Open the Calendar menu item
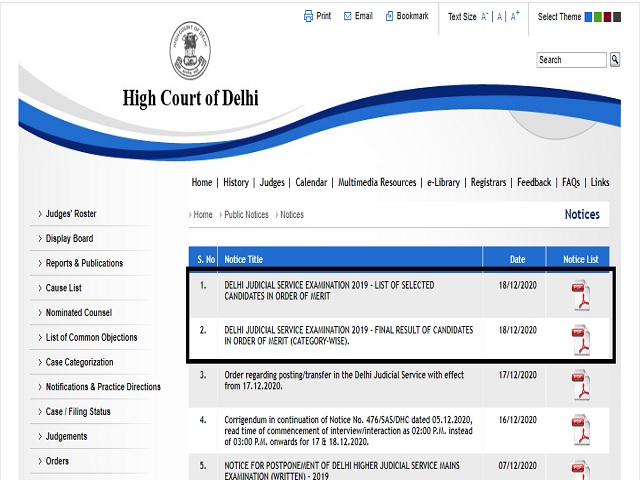Image resolution: width=640 pixels, height=480 pixels. tap(311, 182)
